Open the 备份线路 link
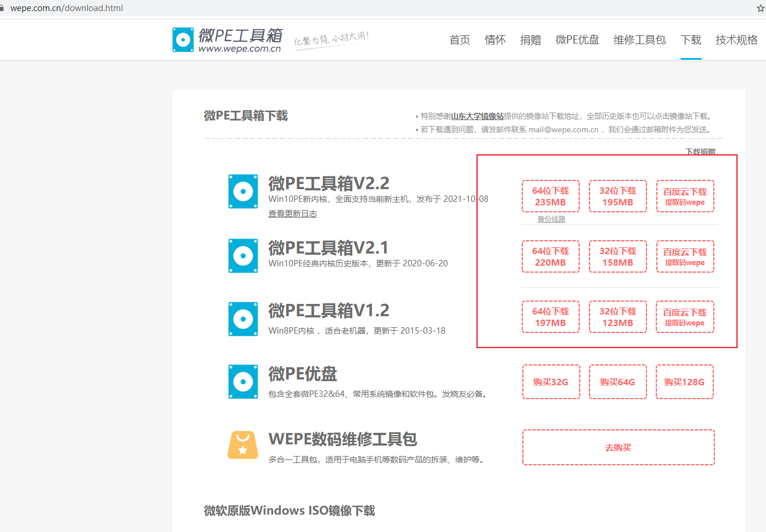Image resolution: width=766 pixels, height=532 pixels. [x=551, y=219]
